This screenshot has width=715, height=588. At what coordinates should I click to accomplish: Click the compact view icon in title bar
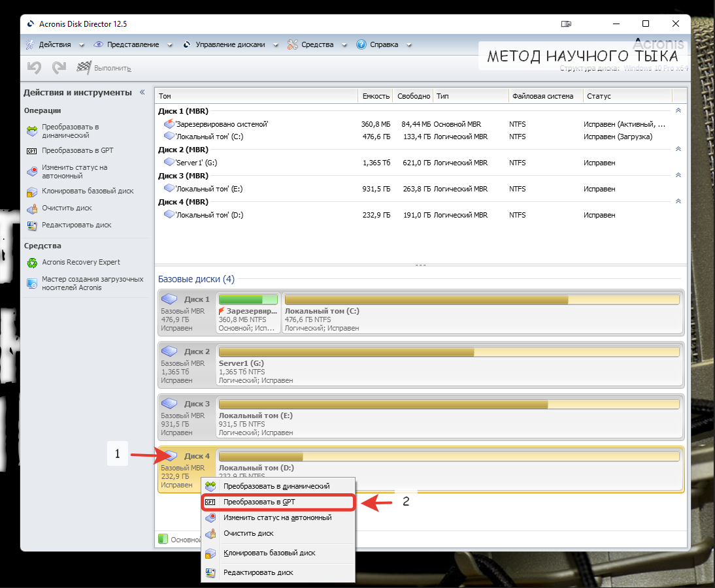[x=566, y=24]
